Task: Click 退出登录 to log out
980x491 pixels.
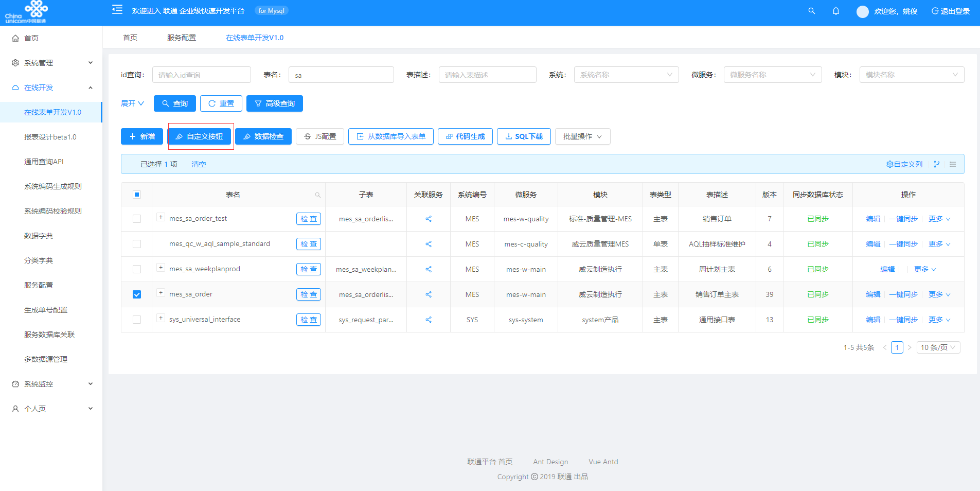Action: click(951, 11)
